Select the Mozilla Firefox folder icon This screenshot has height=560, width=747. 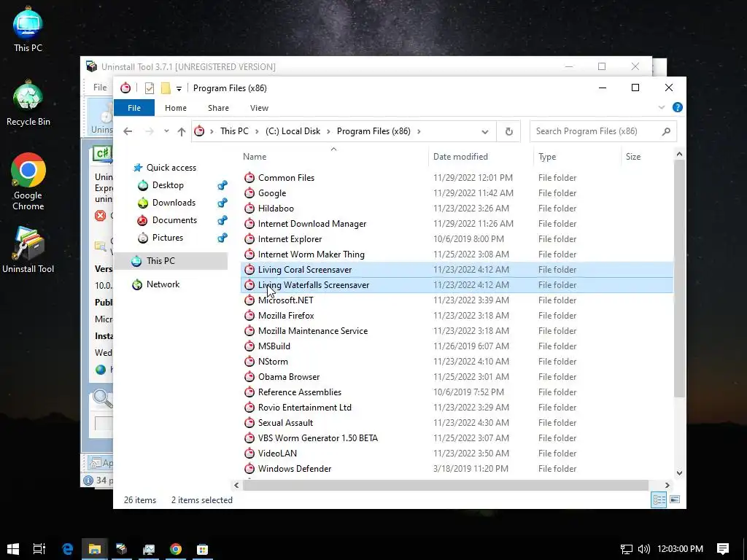[249, 316]
